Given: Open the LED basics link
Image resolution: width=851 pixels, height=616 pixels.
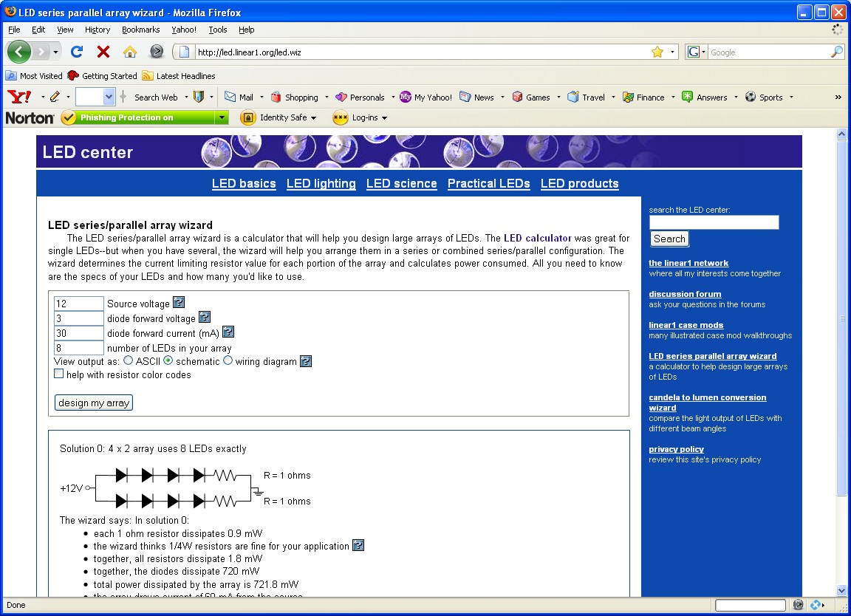Looking at the screenshot, I should (x=244, y=183).
